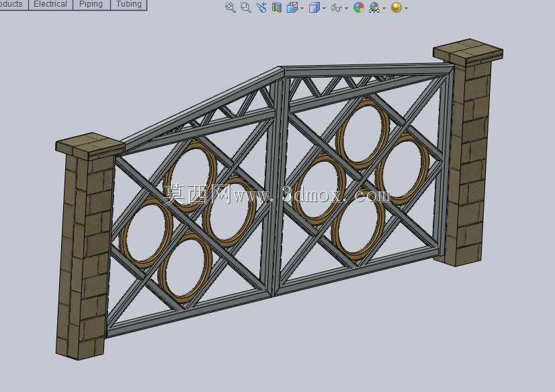The width and height of the screenshot is (555, 392).
Task: Expand the Hide/Show Items dropdown arrow
Action: (346, 8)
